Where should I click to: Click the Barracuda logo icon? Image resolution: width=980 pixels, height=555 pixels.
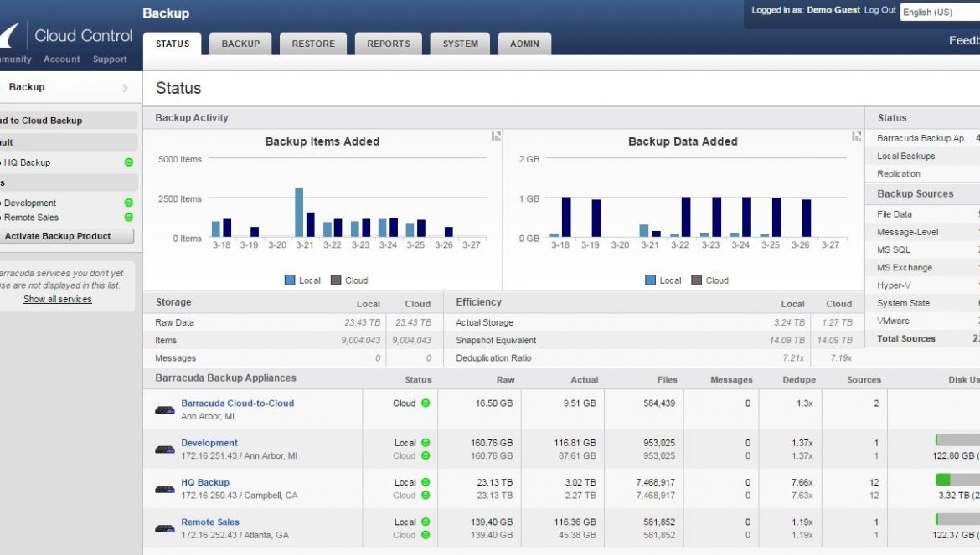pos(8,36)
